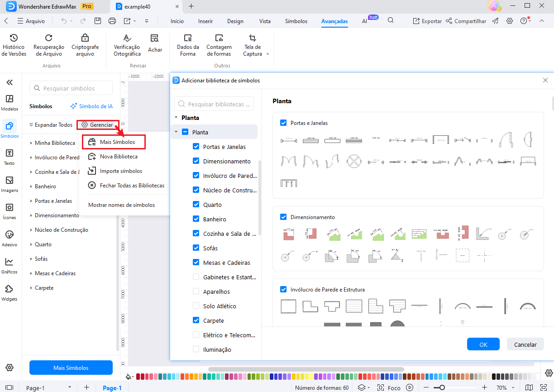Click the print icon in toolbar
The height and width of the screenshot is (392, 554).
coord(112,21)
